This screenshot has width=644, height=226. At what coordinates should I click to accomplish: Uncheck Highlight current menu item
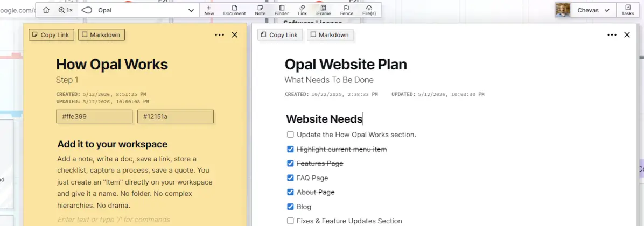tap(290, 149)
